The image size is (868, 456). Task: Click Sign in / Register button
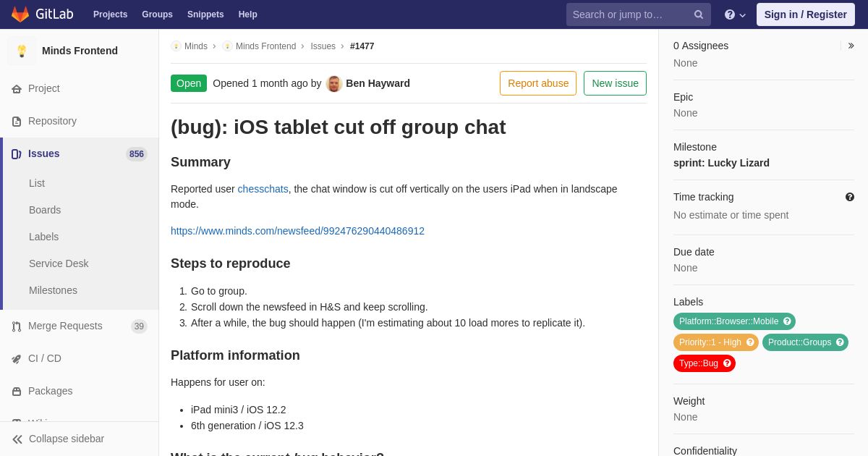(x=806, y=14)
